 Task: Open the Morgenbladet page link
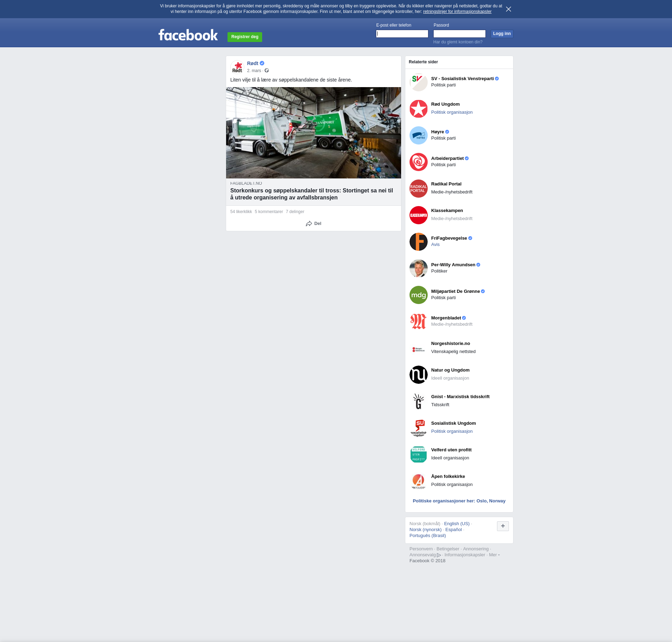[446, 318]
